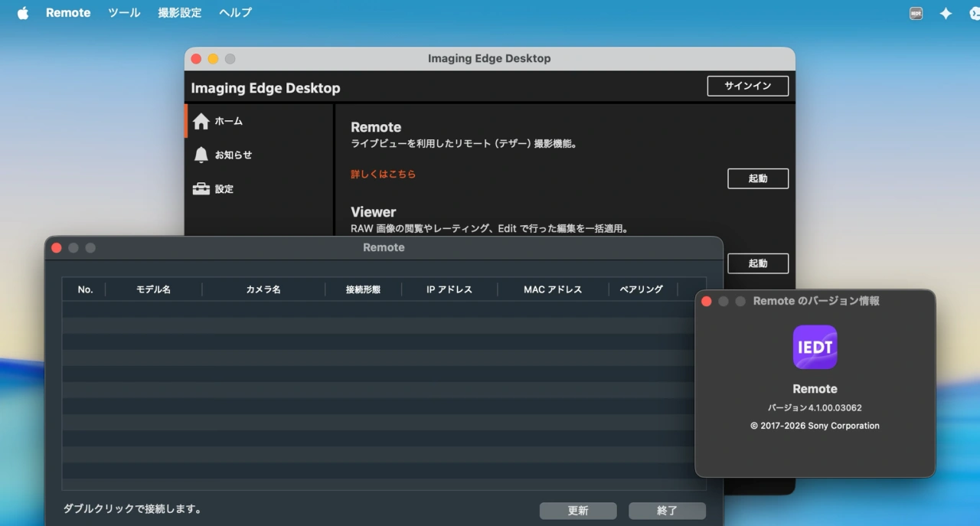
Task: Click 起動 button for Viewer
Action: coord(758,263)
